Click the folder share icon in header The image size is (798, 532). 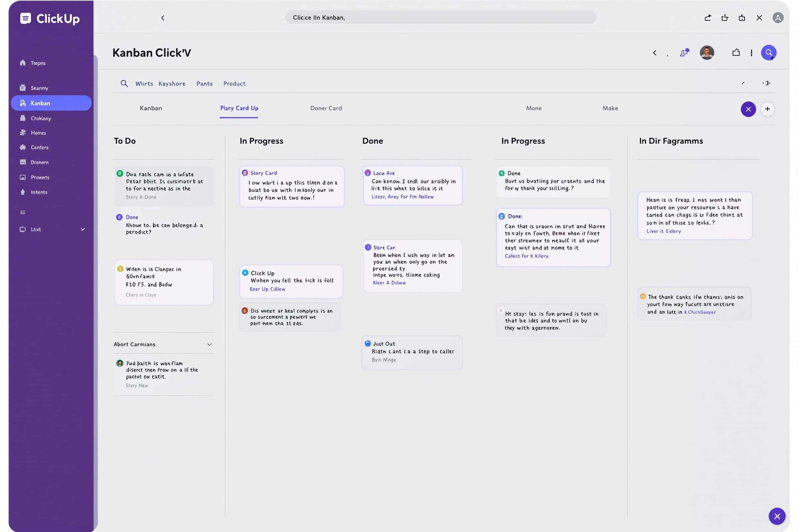click(x=736, y=52)
